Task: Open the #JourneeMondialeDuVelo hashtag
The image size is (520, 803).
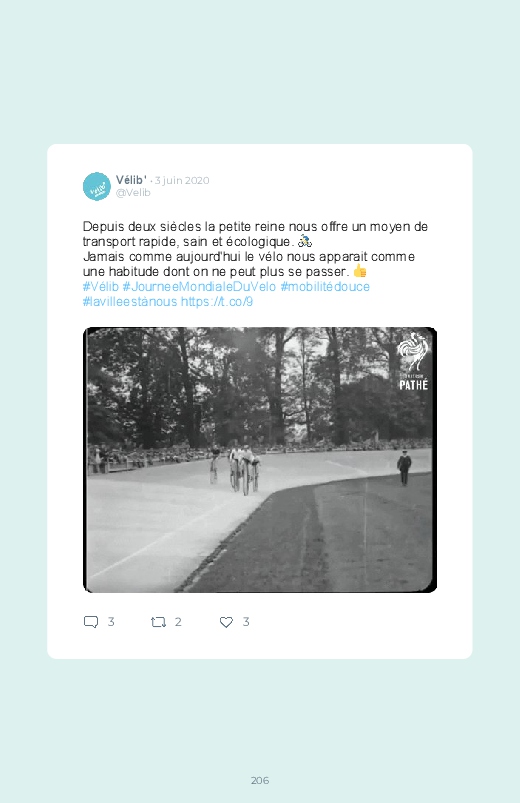Action: coord(199,286)
